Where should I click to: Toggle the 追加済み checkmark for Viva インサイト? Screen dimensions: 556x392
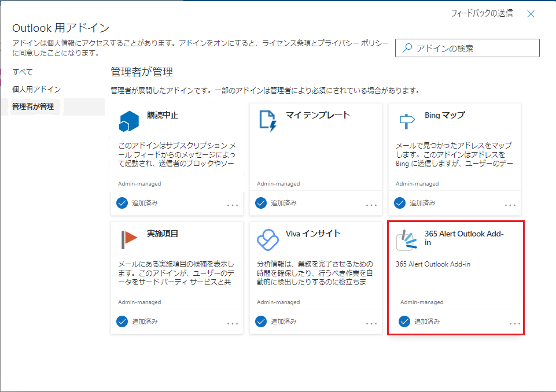click(261, 321)
